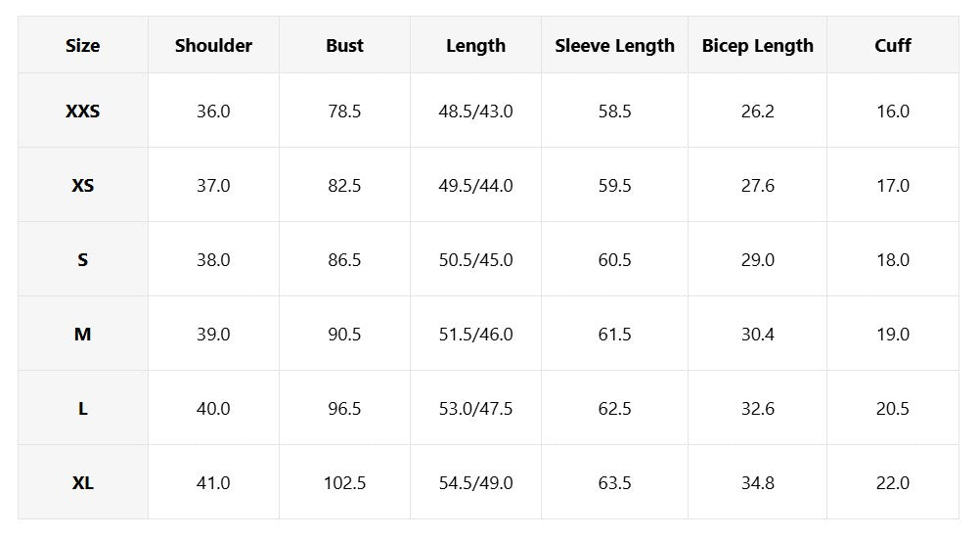The image size is (980, 539).
Task: Select the XS size row label
Action: 83,186
